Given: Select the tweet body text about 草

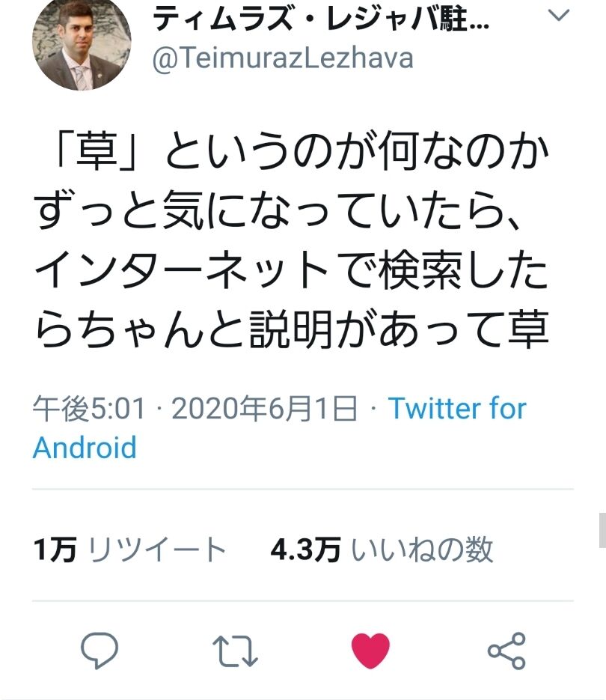Looking at the screenshot, I should pyautogui.click(x=293, y=240).
